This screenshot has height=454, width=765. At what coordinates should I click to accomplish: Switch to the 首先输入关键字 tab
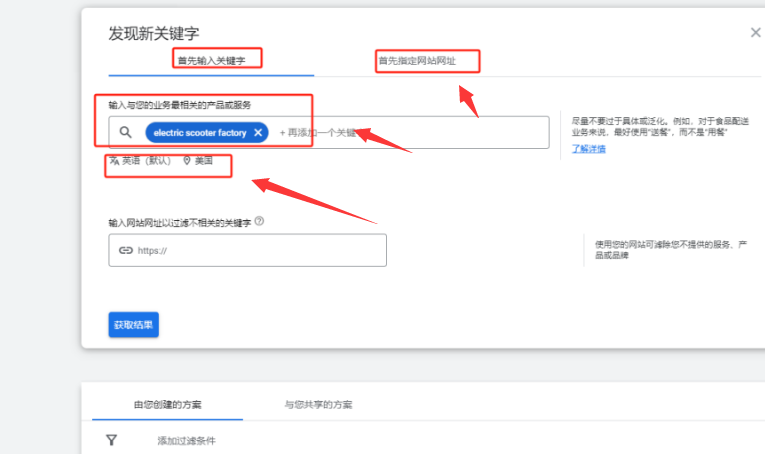pyautogui.click(x=211, y=60)
